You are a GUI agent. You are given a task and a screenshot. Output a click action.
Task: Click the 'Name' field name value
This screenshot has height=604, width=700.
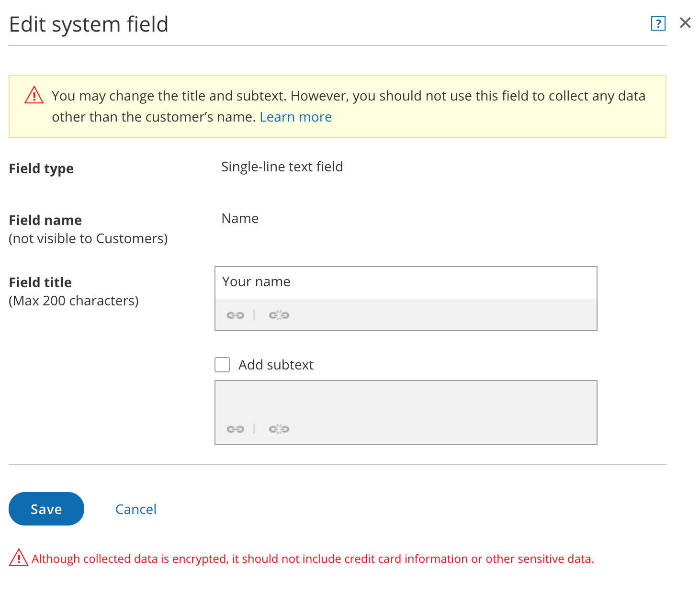point(240,218)
